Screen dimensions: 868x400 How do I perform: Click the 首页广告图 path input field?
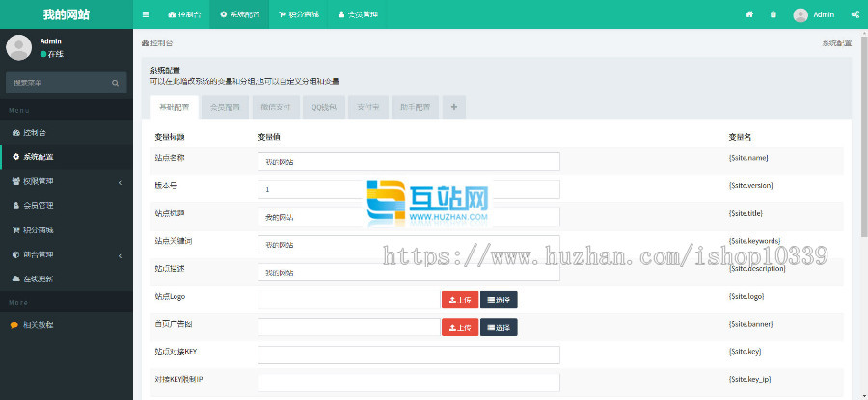[349, 328]
